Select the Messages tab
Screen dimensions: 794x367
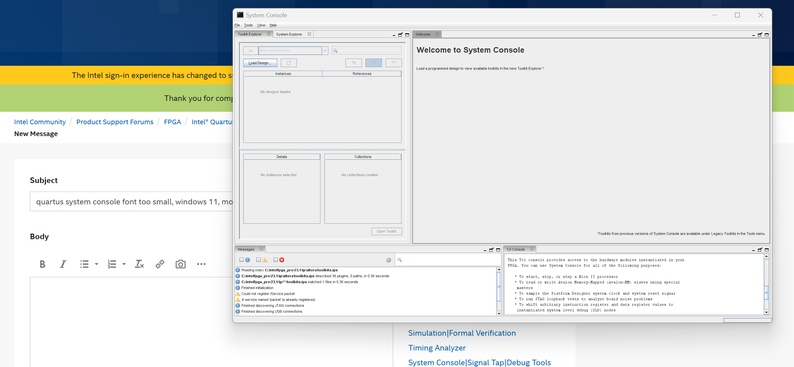tap(250, 249)
